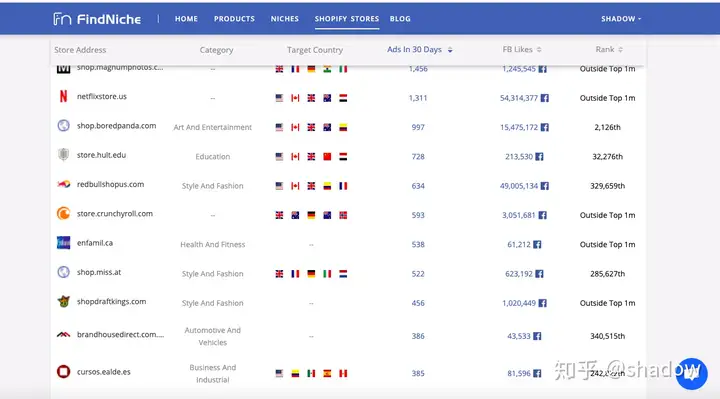Click the Store Address column header

[80, 50]
